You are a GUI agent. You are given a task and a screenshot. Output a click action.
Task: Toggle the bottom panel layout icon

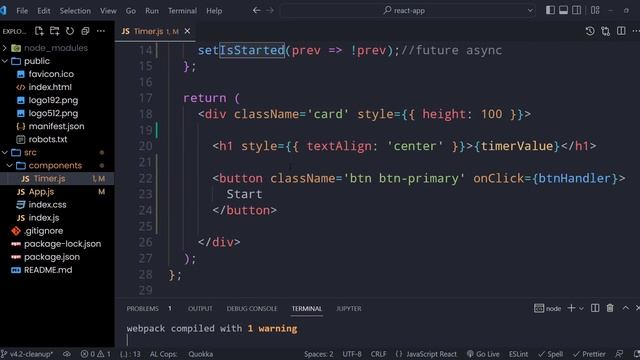click(563, 11)
